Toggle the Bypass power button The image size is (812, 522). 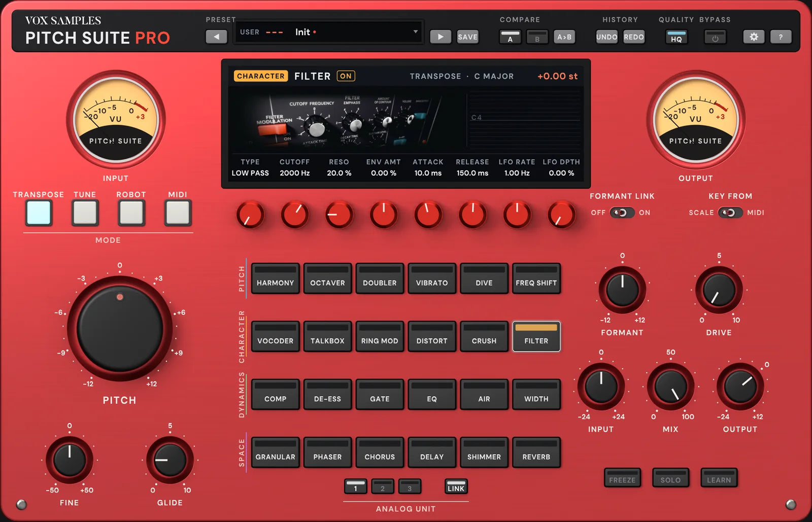715,37
